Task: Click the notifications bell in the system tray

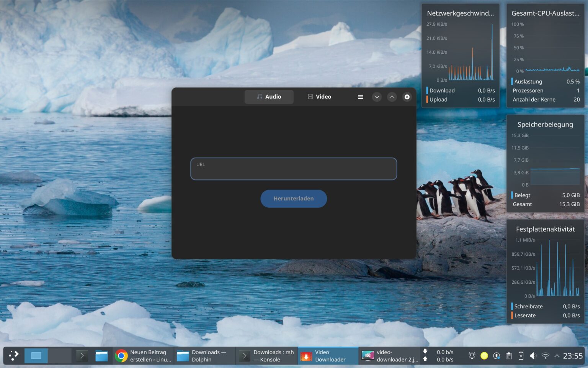Action: pos(472,356)
